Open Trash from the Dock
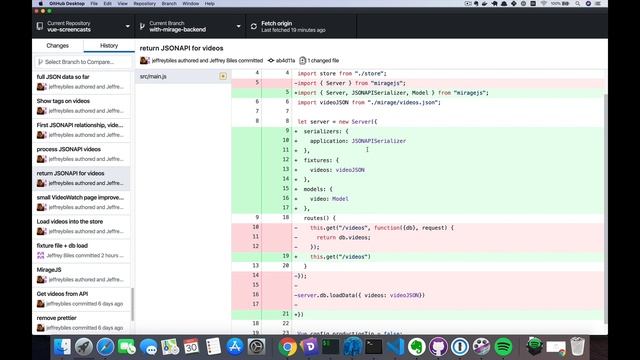 pos(578,347)
